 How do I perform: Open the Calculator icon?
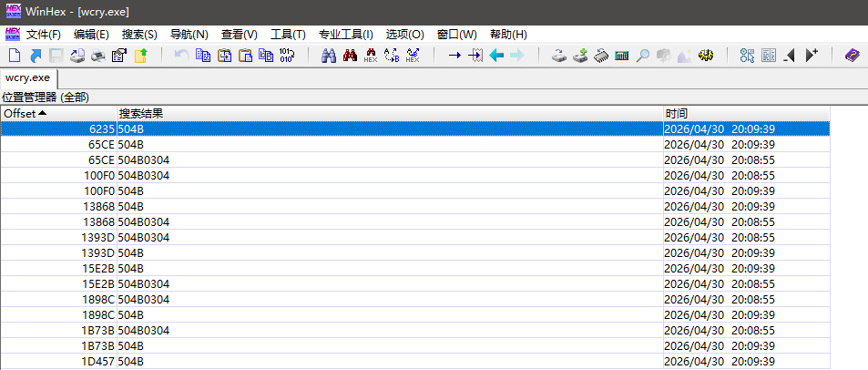(622, 56)
